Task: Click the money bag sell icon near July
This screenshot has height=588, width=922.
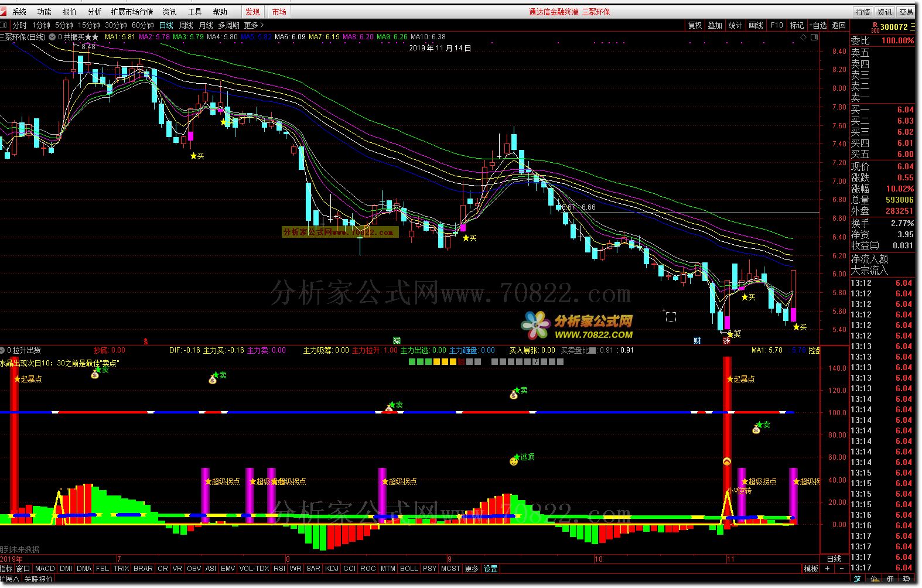Action: click(x=95, y=374)
